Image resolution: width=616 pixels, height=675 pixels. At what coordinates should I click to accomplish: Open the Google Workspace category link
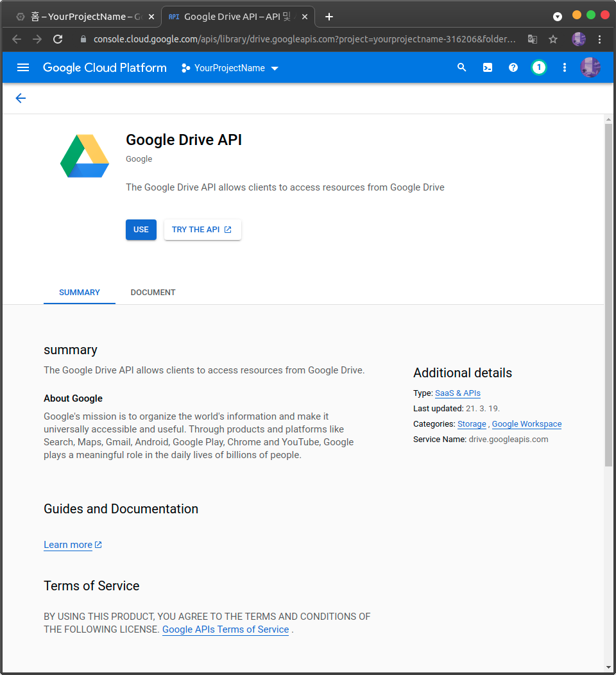click(x=526, y=424)
